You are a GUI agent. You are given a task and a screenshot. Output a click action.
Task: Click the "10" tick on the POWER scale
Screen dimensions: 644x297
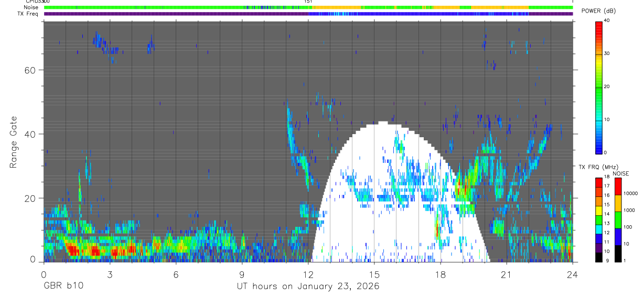(x=607, y=119)
